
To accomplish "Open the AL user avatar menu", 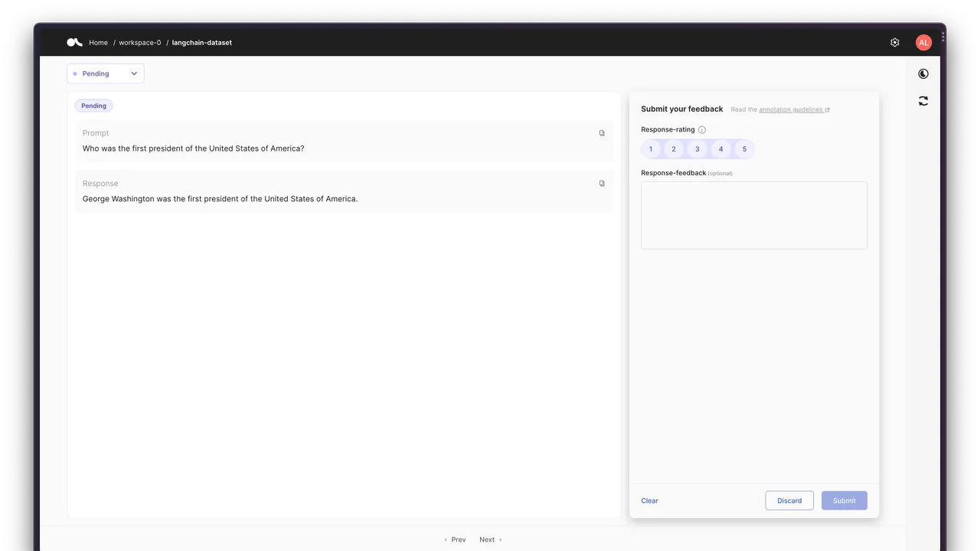I will point(924,43).
